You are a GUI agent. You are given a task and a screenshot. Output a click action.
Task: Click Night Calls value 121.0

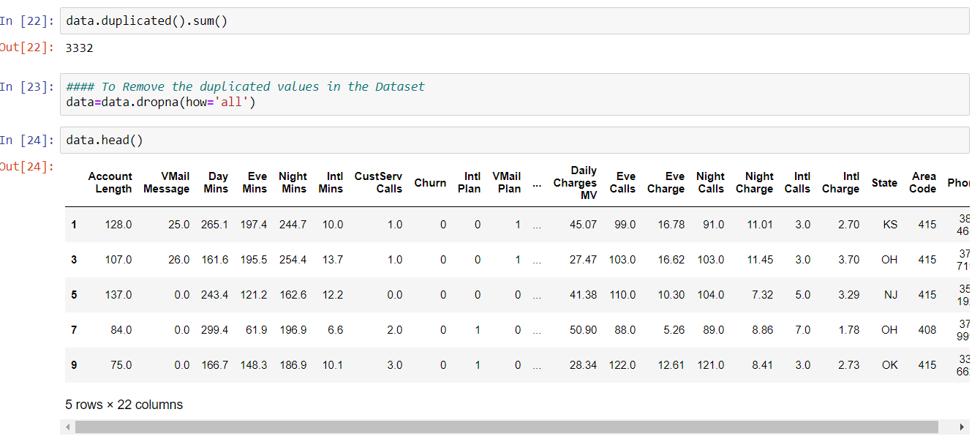(x=711, y=365)
